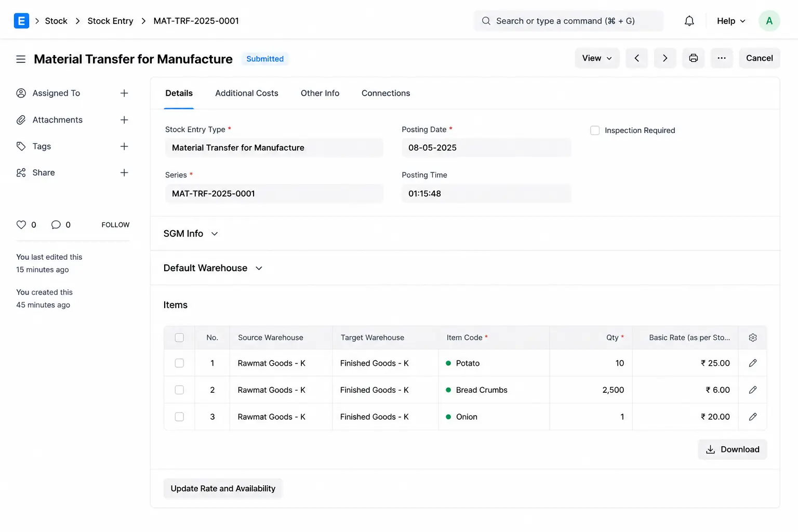Image resolution: width=798 pixels, height=532 pixels.
Task: Click the Share plus icon
Action: 124,172
